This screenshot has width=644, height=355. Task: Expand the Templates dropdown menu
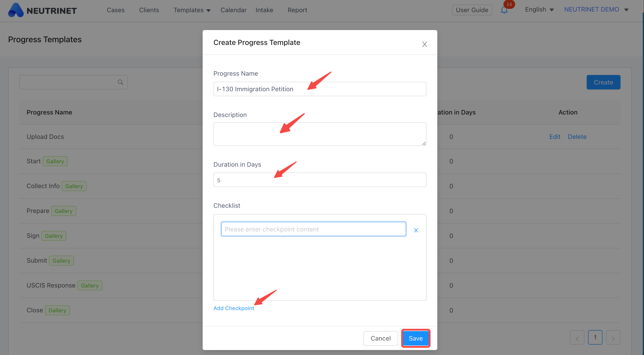click(x=192, y=10)
